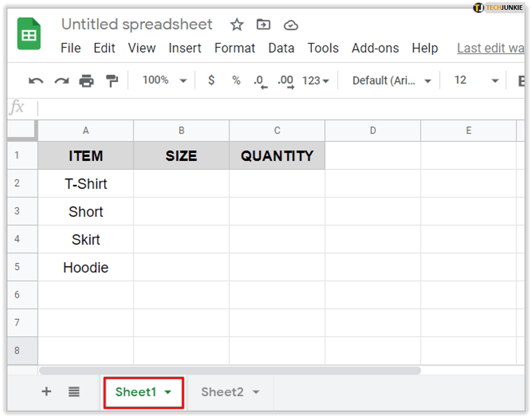This screenshot has width=532, height=418.
Task: Open the cloud document status icon
Action: [291, 25]
